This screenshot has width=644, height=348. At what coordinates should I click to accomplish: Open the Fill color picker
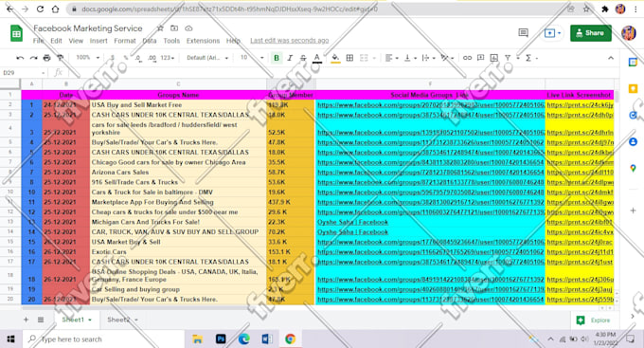point(335,58)
